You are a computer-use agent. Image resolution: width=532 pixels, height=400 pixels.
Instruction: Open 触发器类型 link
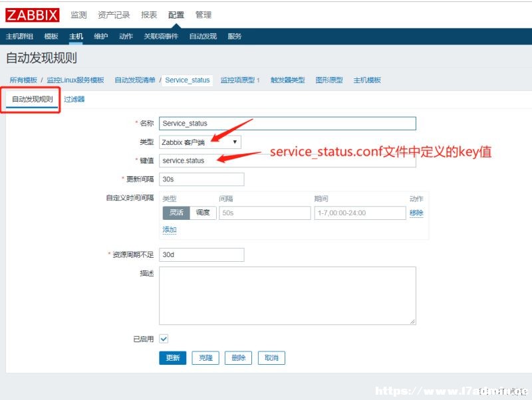point(288,80)
